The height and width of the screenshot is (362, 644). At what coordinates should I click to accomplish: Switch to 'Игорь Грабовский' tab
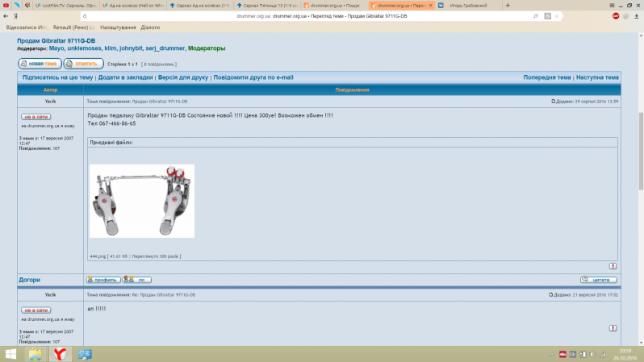[x=468, y=6]
